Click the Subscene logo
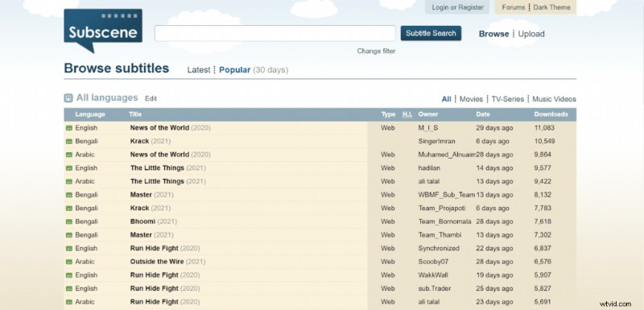Screen dimensions: 644x310 point(103,30)
